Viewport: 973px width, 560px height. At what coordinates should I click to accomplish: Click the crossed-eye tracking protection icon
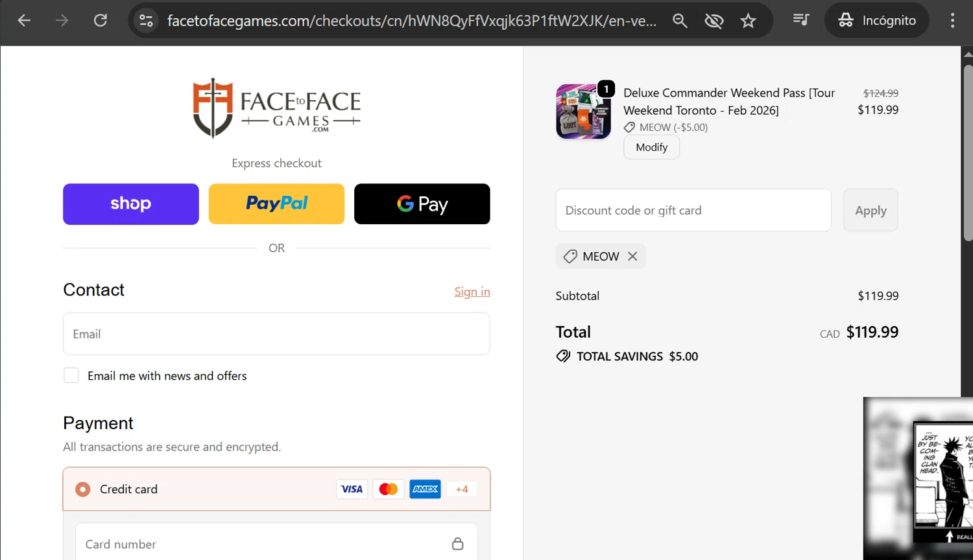[714, 21]
